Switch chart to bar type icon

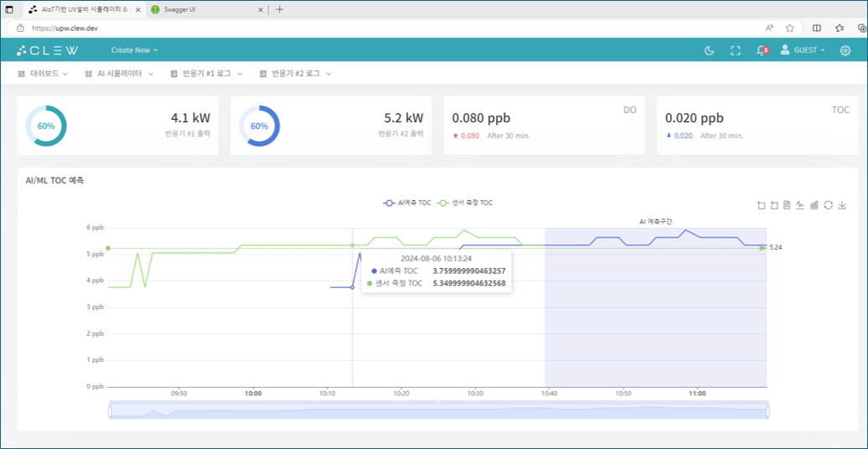814,205
